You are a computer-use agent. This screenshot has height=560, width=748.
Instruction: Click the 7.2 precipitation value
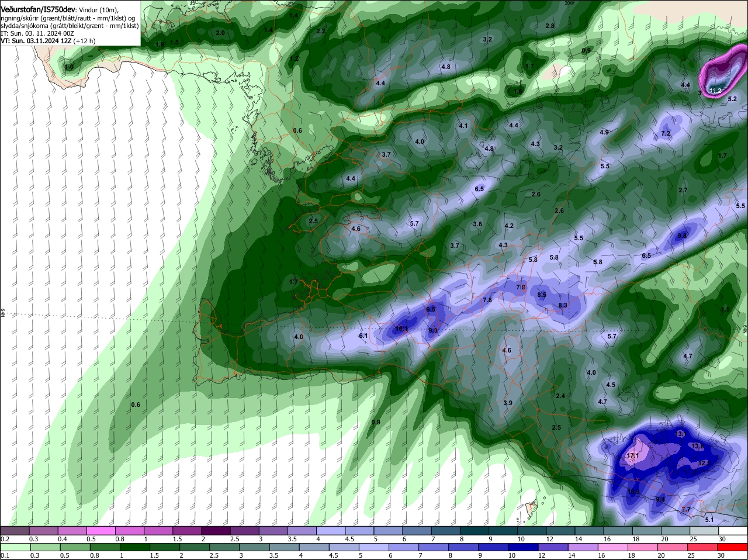666,133
